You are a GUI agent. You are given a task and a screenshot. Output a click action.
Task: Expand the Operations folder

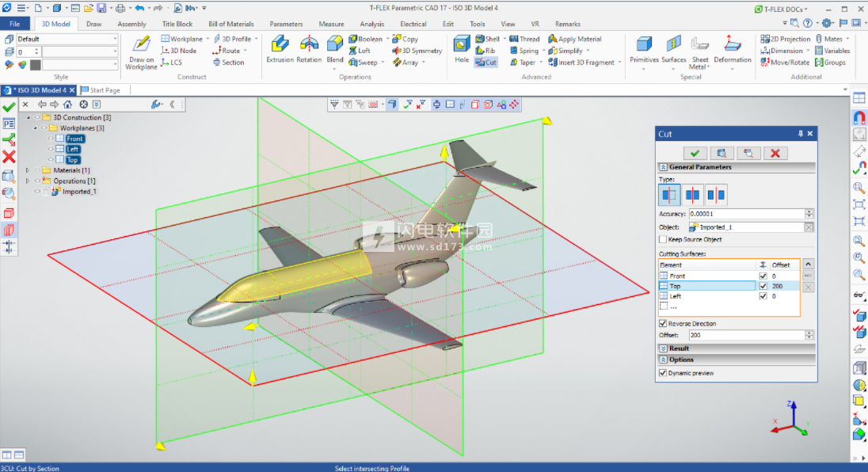28,181
